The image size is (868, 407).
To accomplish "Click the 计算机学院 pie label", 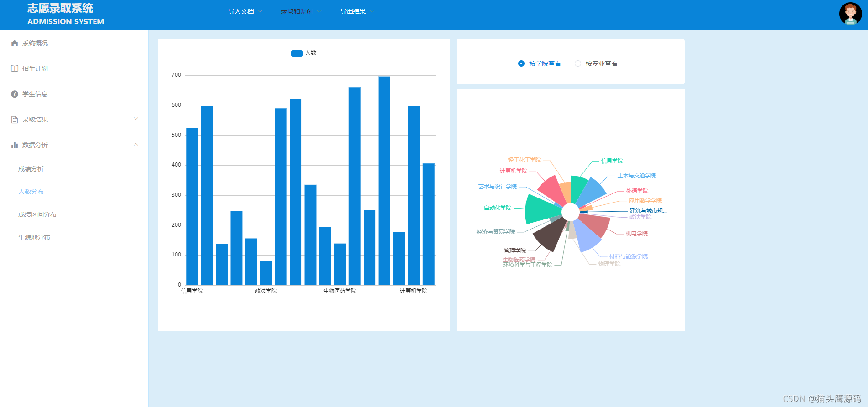I will [x=513, y=171].
